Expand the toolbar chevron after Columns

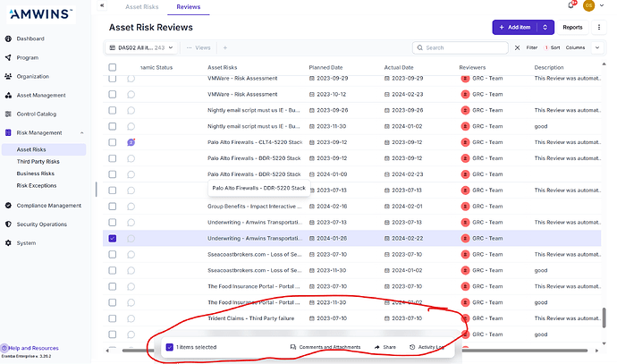tap(597, 47)
